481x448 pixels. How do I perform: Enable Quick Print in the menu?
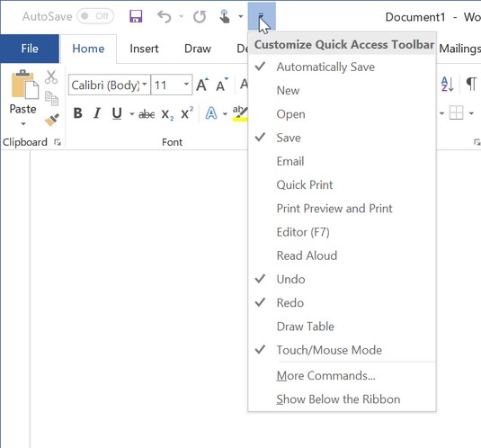pos(342,184)
